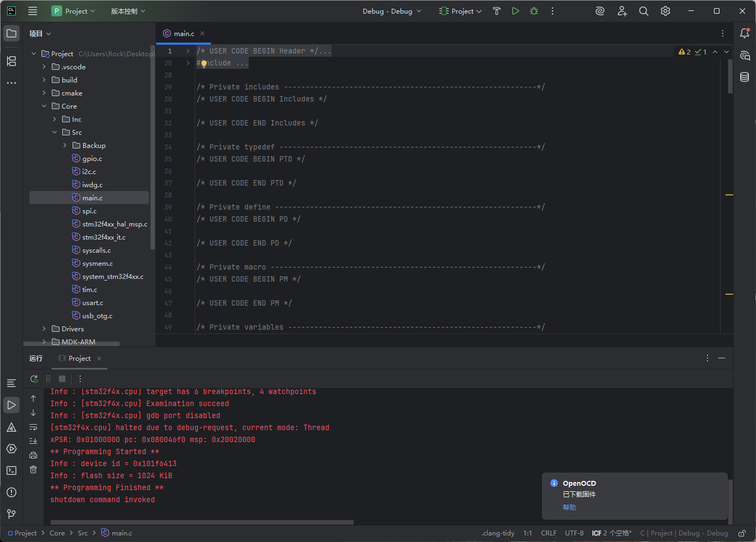Print the run console output
This screenshot has width=756, height=542.
pyautogui.click(x=33, y=455)
